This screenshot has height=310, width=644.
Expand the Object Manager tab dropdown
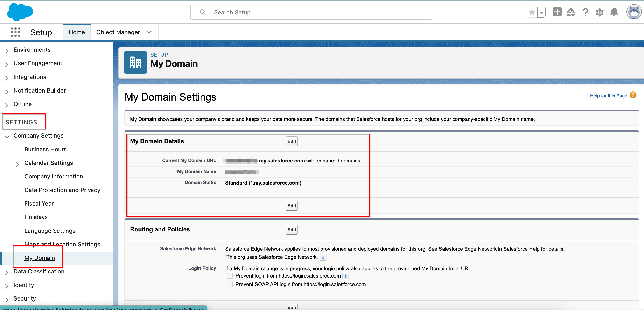tap(149, 32)
